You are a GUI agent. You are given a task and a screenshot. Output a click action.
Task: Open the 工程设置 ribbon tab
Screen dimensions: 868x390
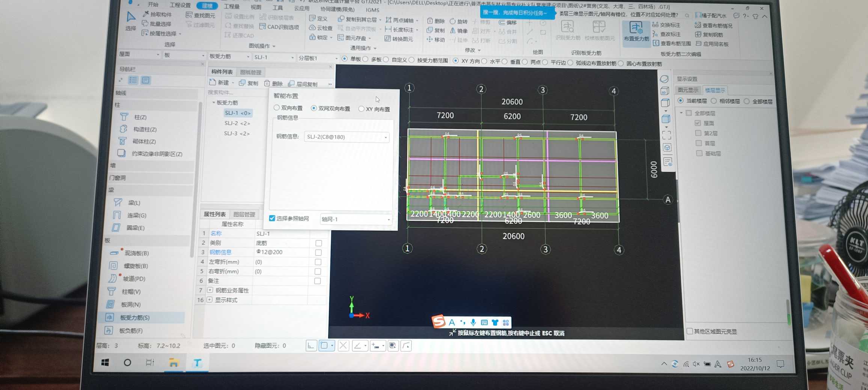point(180,5)
